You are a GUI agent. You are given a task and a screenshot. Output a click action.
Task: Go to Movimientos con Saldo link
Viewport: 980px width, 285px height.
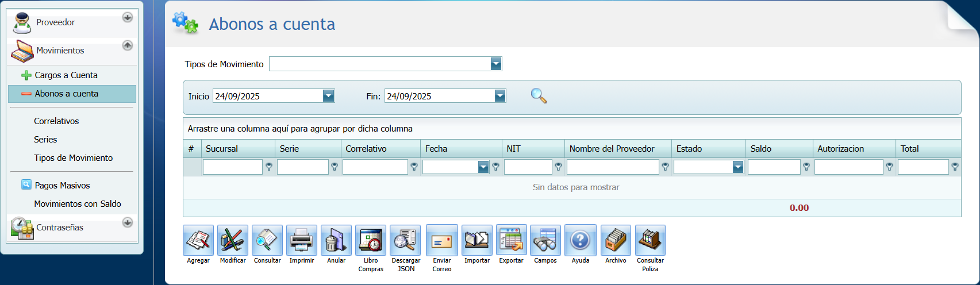(x=77, y=204)
